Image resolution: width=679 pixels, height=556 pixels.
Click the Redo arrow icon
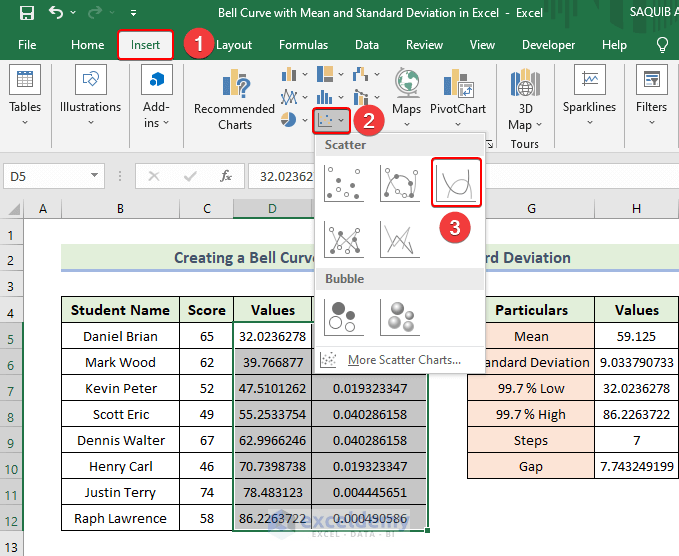pos(95,13)
